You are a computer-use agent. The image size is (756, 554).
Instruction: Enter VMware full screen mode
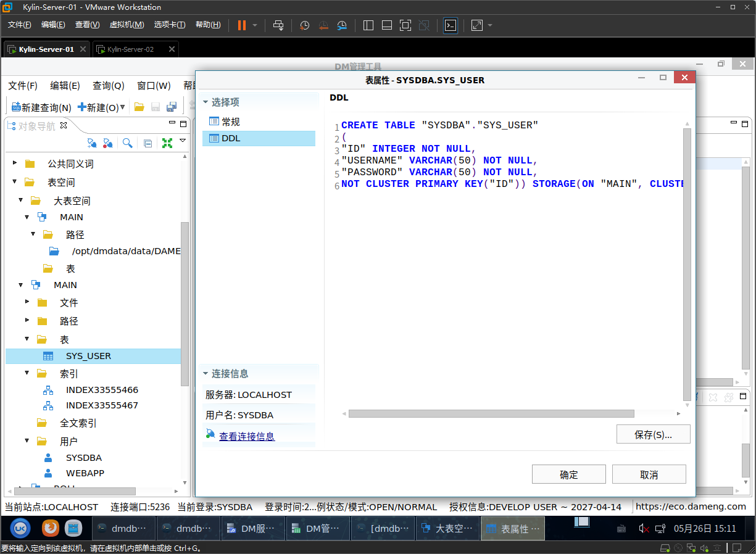(405, 25)
